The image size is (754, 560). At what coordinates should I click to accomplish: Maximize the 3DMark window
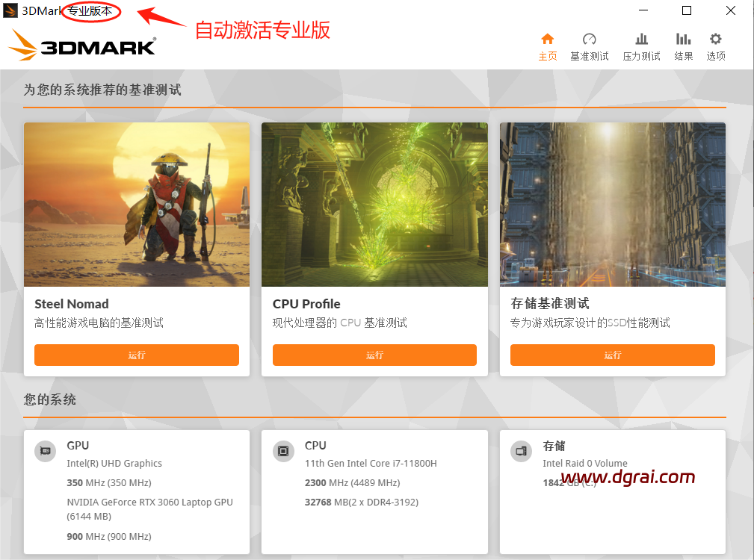point(687,10)
